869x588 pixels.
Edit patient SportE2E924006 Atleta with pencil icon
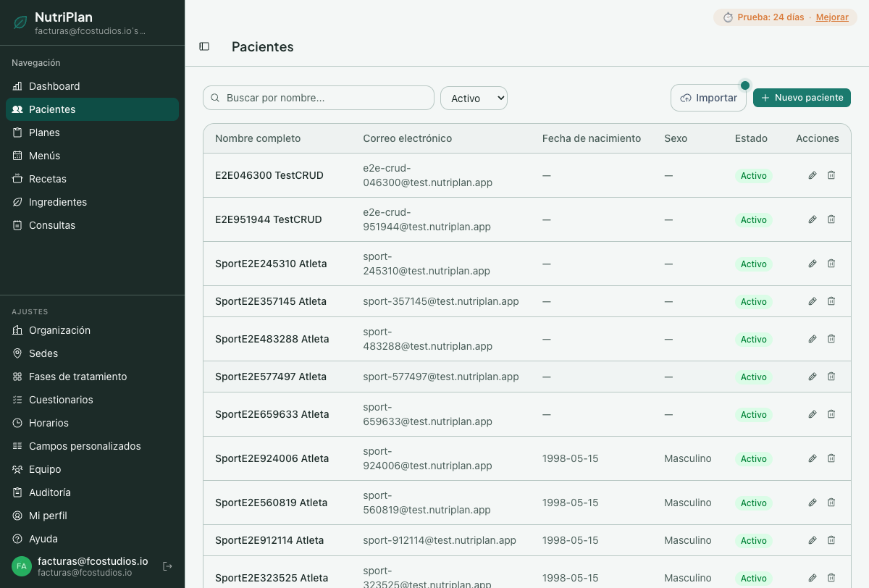[x=813, y=458]
